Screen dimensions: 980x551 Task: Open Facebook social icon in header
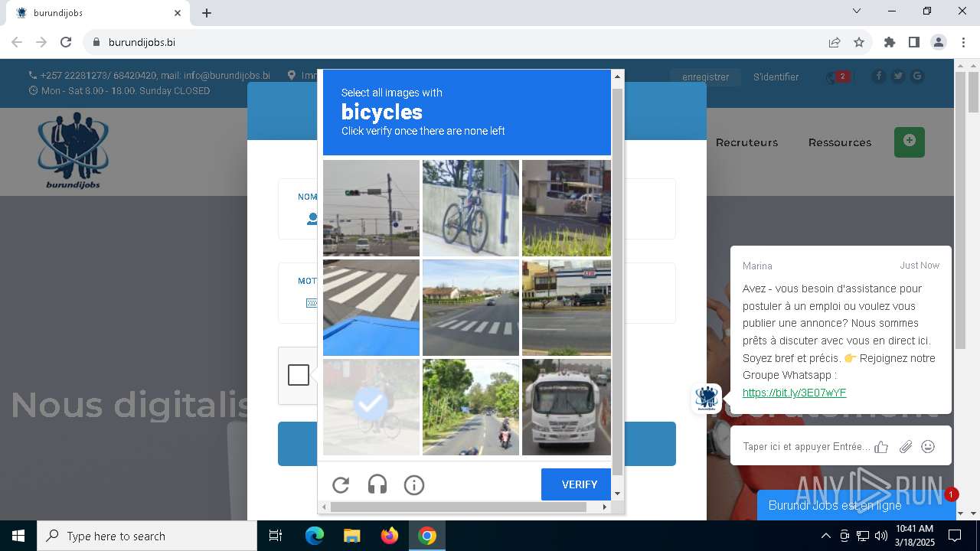click(x=878, y=76)
